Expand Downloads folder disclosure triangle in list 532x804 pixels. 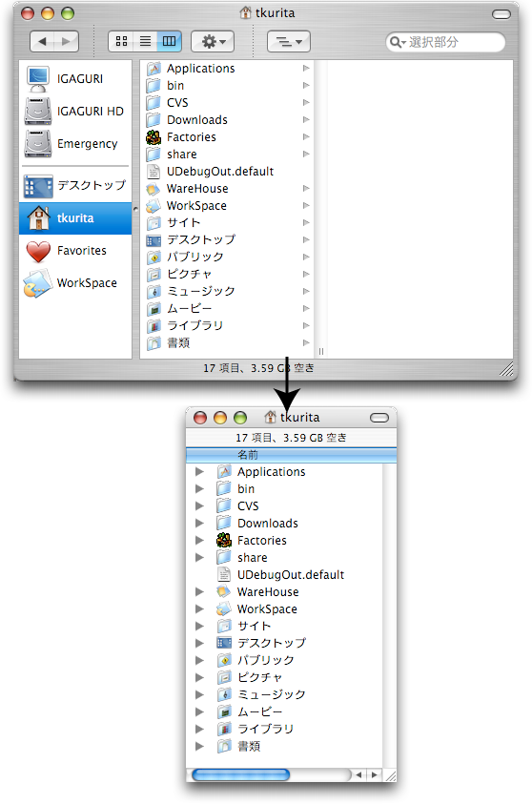coord(199,524)
